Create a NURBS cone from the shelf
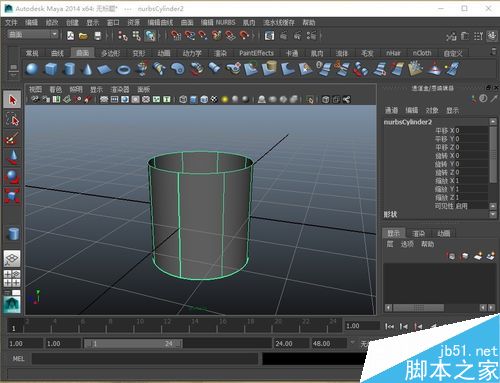 click(x=87, y=69)
